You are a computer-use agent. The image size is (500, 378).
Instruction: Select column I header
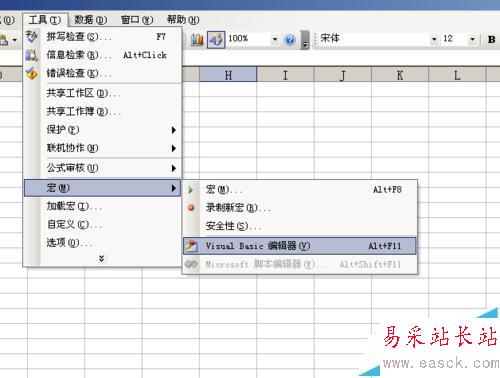click(285, 75)
